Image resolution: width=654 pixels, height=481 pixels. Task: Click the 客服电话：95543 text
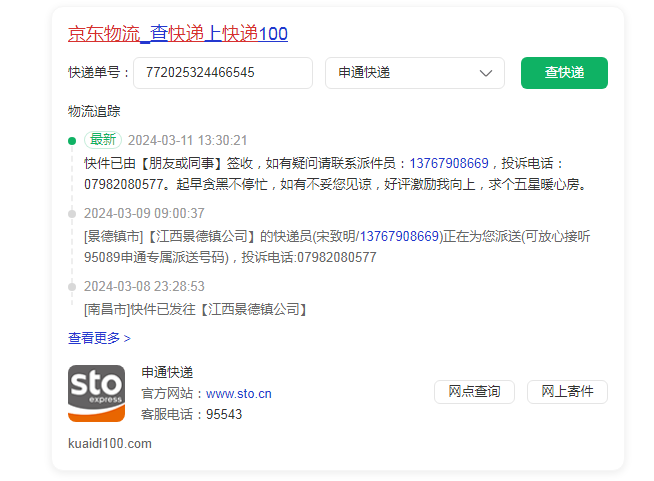191,414
